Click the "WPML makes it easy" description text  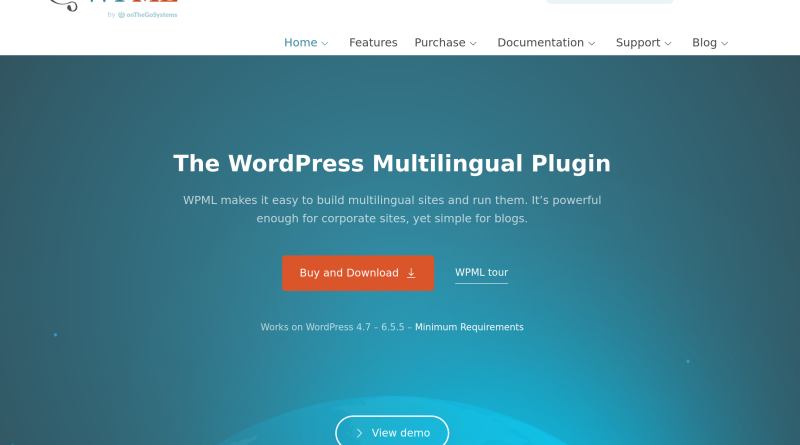(392, 209)
